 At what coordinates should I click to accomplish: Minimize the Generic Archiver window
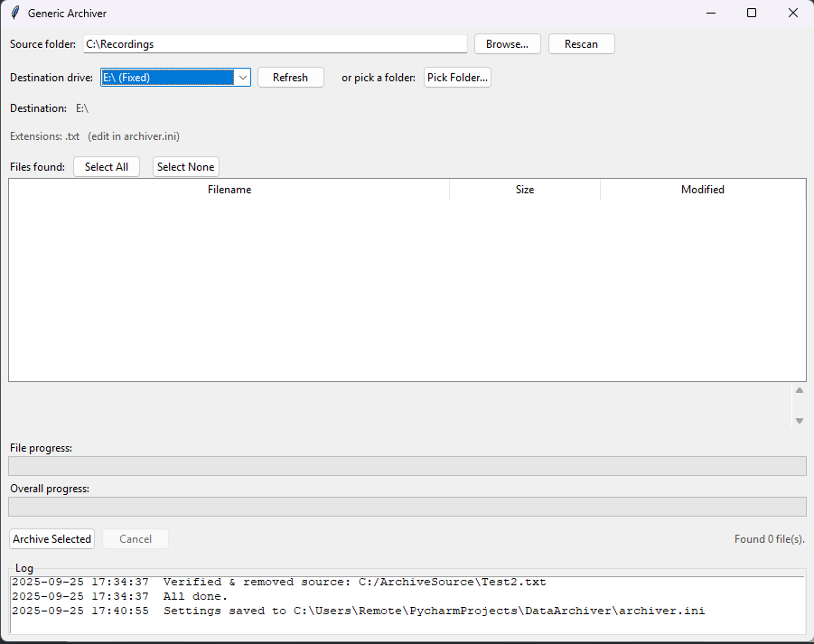710,14
